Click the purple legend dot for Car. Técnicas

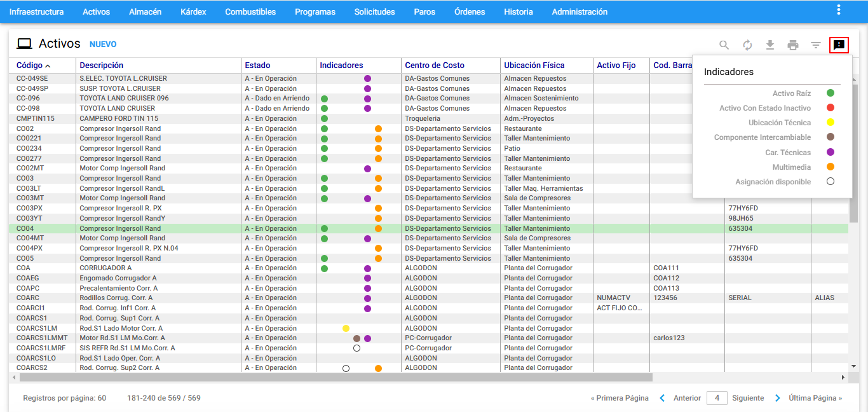[830, 153]
